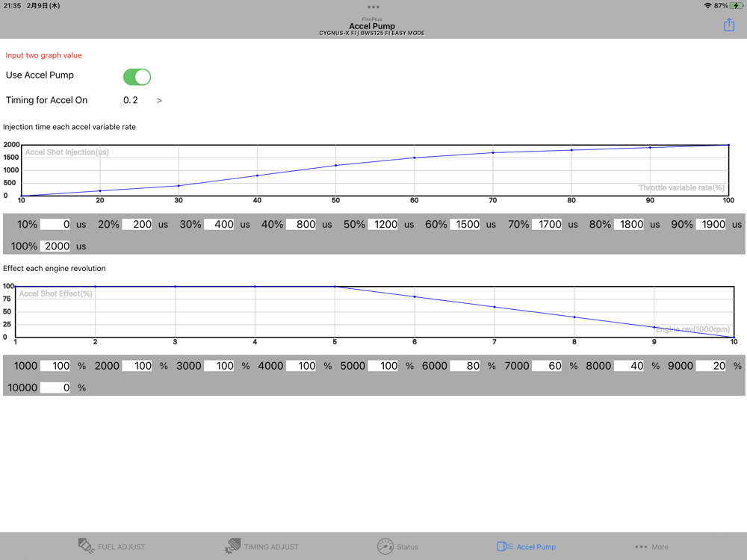Screen dimensions: 747x560
Task: Edit the 9000 rpm effect field
Action: 710,366
